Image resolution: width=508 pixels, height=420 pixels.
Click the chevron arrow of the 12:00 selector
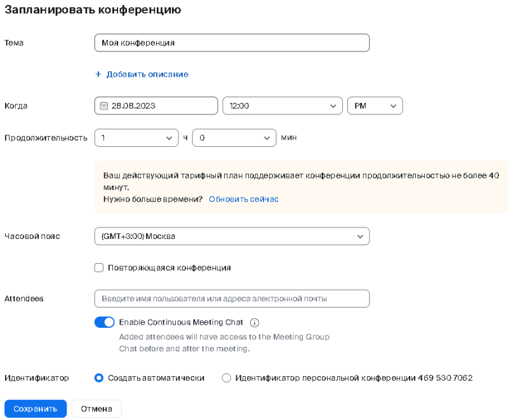point(333,106)
